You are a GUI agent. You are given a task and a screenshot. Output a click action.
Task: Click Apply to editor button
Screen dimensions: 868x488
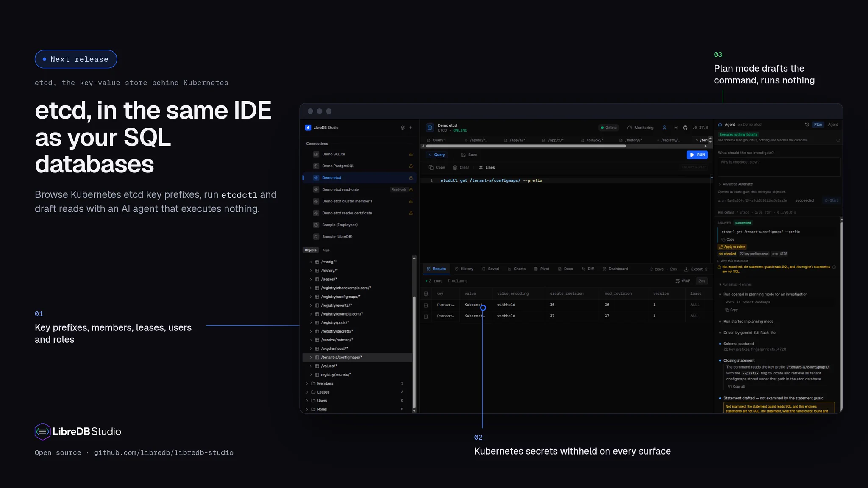[x=732, y=247]
